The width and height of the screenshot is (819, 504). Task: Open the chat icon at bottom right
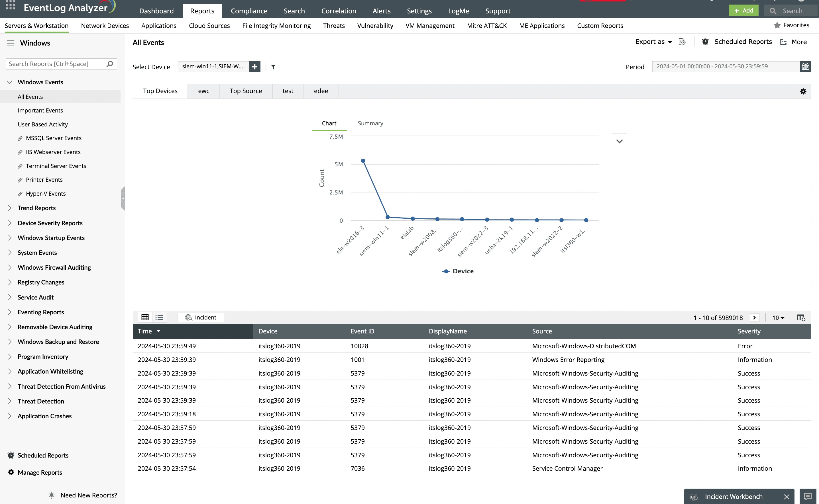808,496
